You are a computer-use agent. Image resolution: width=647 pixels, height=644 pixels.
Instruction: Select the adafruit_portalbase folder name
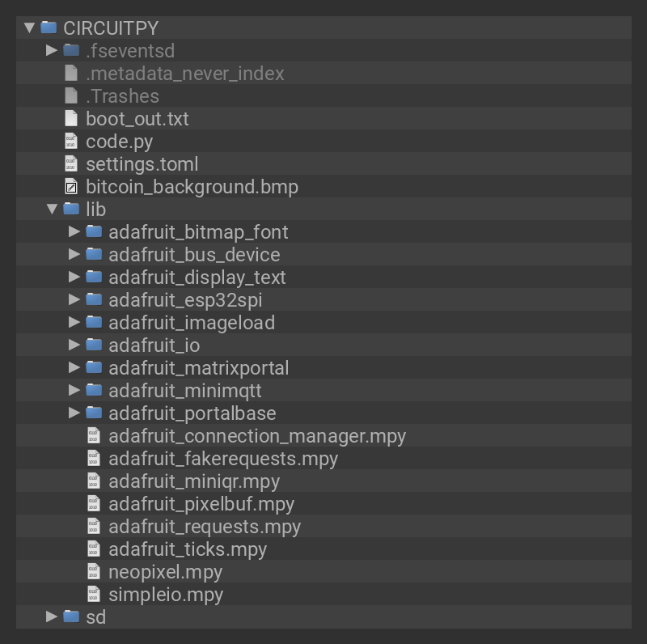coord(192,413)
